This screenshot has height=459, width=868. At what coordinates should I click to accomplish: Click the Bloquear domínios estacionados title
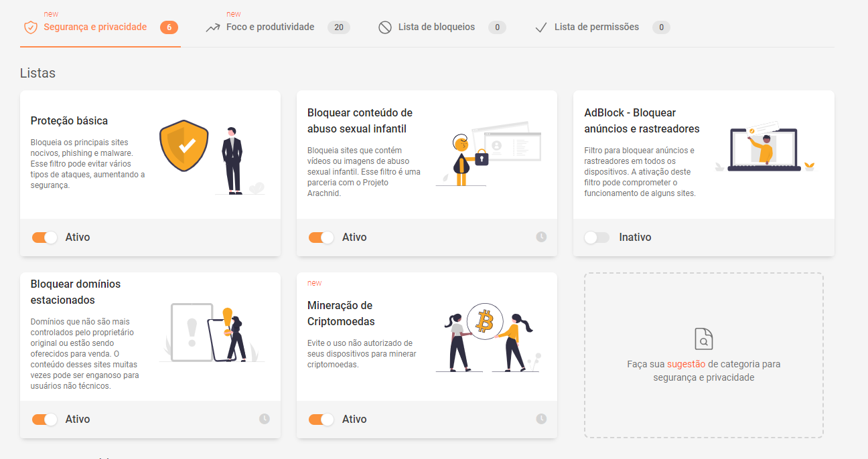click(x=76, y=292)
